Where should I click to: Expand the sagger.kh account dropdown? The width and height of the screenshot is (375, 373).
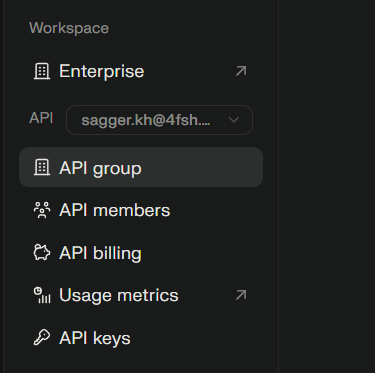(159, 120)
